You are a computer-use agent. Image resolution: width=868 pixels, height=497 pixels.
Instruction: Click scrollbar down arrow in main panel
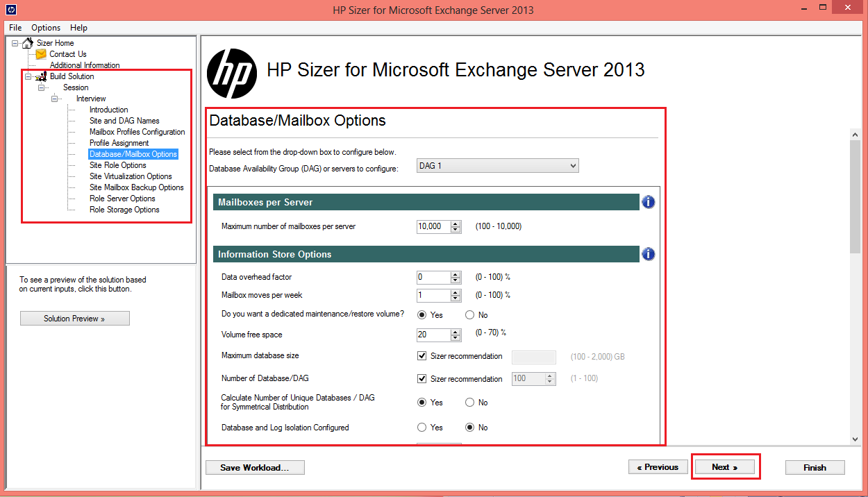point(856,439)
